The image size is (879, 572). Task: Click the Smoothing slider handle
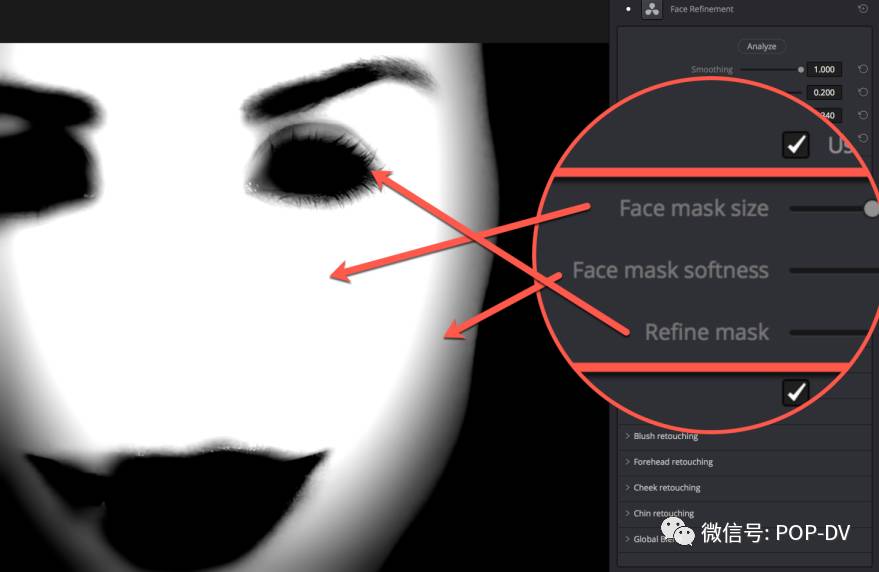[x=801, y=70]
